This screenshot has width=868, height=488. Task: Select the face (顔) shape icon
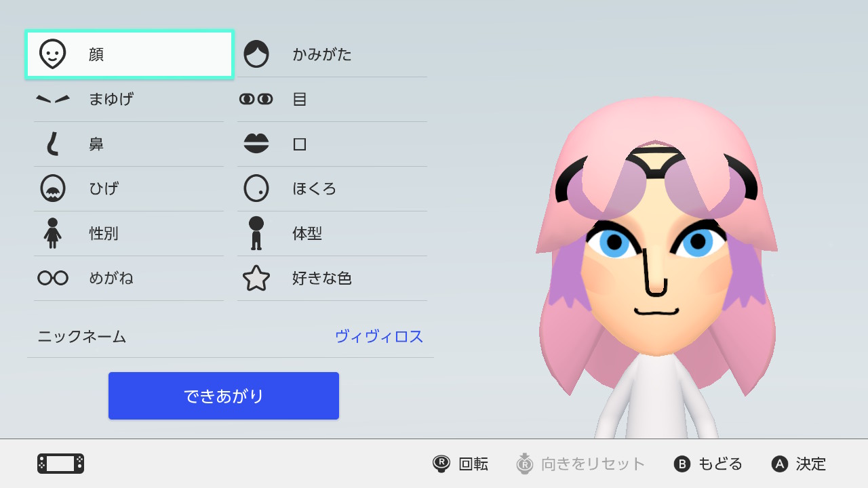pyautogui.click(x=53, y=54)
